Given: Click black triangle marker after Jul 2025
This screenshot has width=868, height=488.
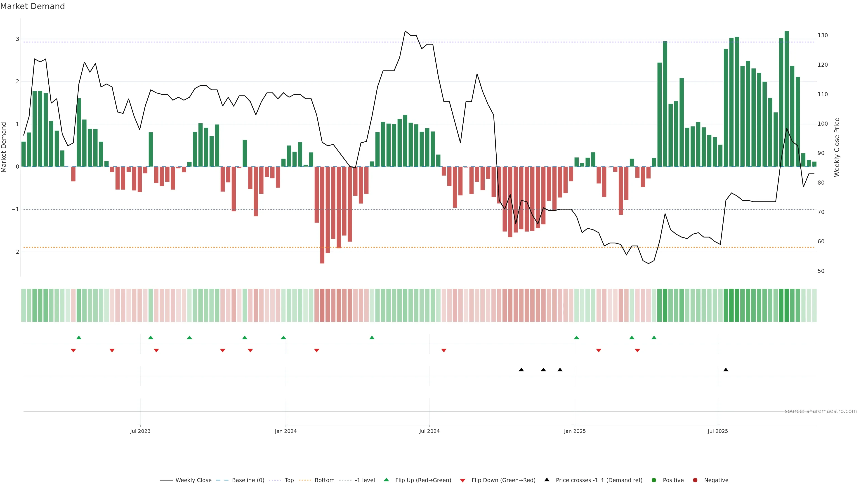Looking at the screenshot, I should click(726, 370).
